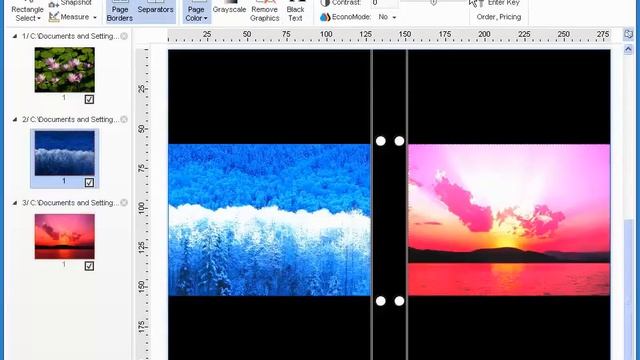Image resolution: width=640 pixels, height=360 pixels.
Task: Click document 3 path label
Action: coord(70,203)
